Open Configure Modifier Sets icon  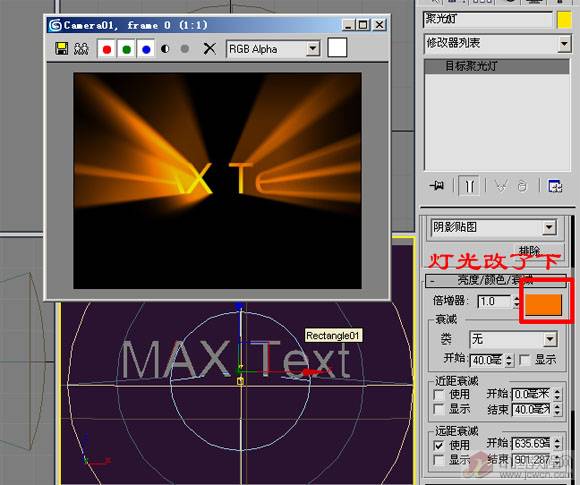(x=555, y=185)
